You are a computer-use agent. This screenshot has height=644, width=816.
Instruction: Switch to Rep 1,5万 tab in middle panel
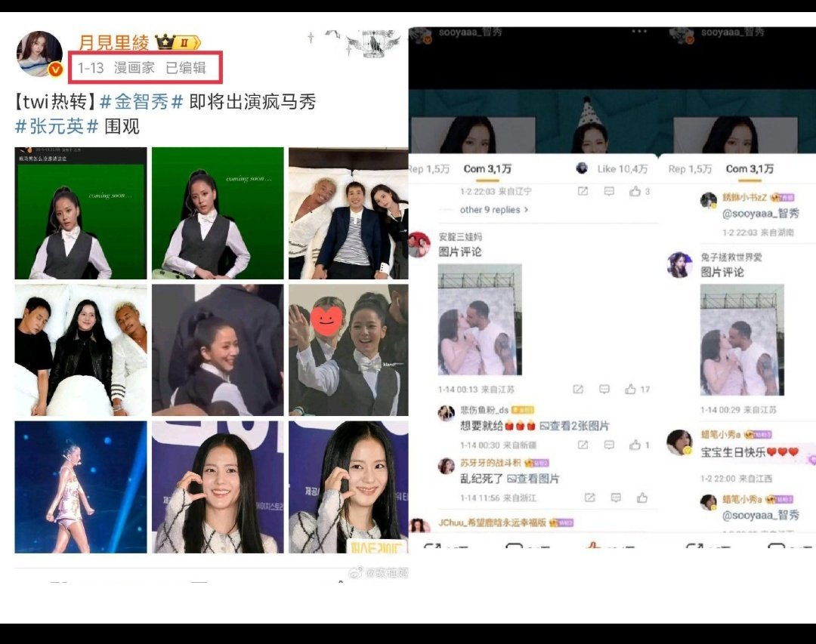[429, 169]
